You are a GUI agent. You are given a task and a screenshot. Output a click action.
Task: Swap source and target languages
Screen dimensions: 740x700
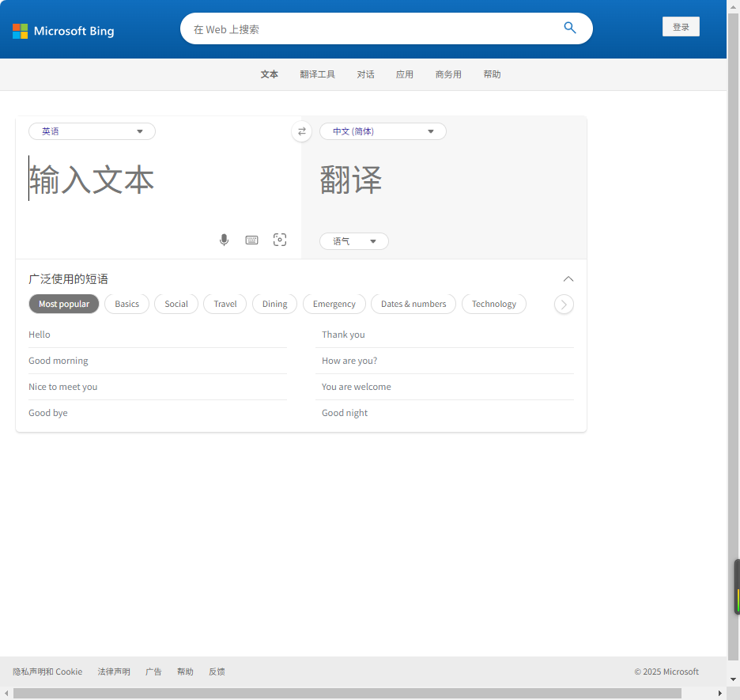click(x=301, y=131)
